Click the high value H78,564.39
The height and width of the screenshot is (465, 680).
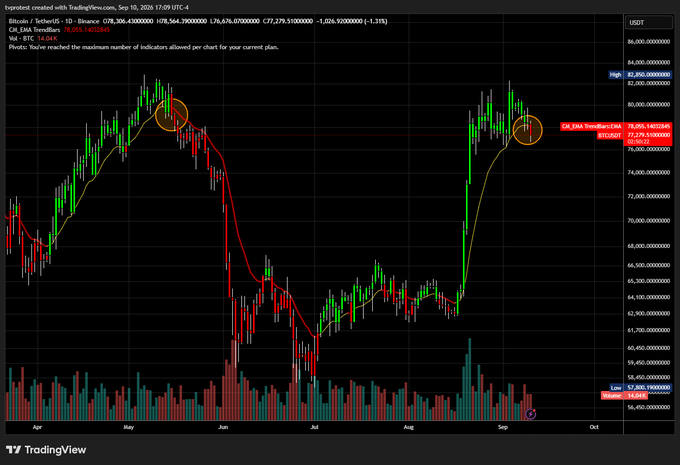(x=181, y=21)
